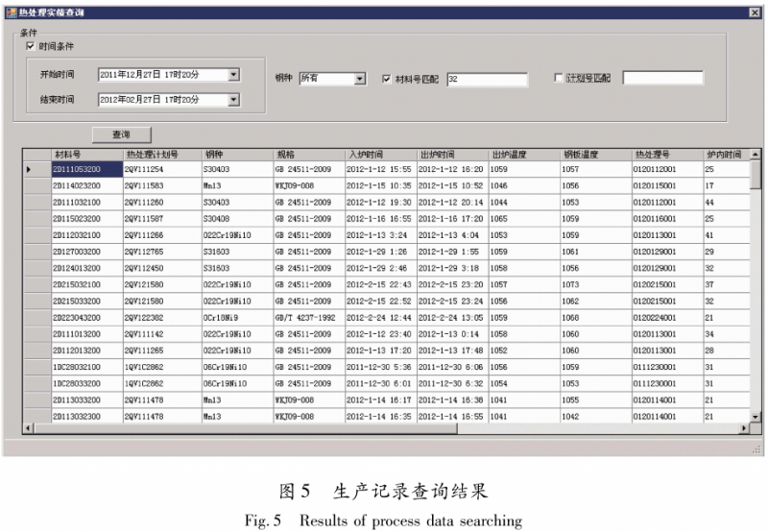Click the horizontal scrollbar left arrow
768x532 pixels.
[29, 426]
